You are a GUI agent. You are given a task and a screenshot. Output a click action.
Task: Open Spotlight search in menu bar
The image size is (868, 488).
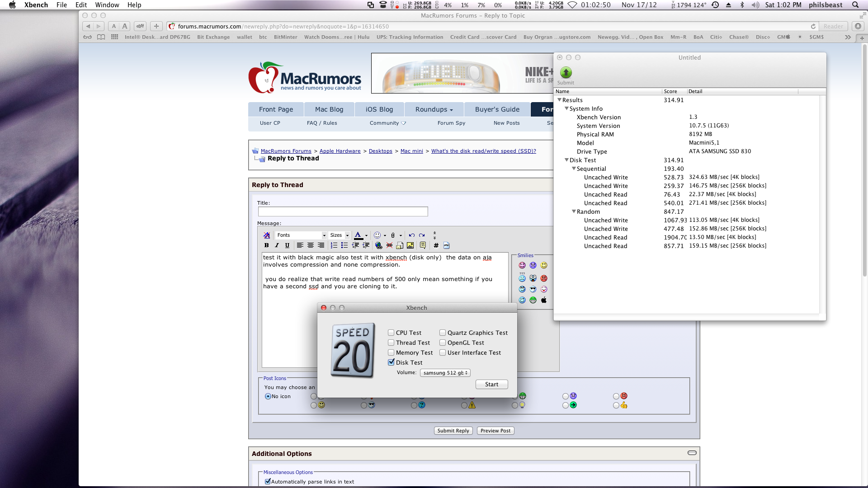pyautogui.click(x=855, y=5)
